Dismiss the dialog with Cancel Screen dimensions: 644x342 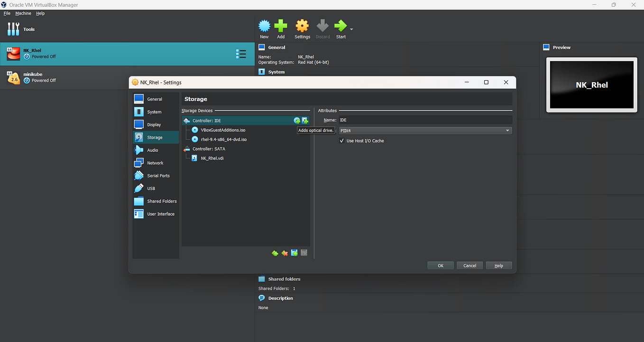pos(469,265)
